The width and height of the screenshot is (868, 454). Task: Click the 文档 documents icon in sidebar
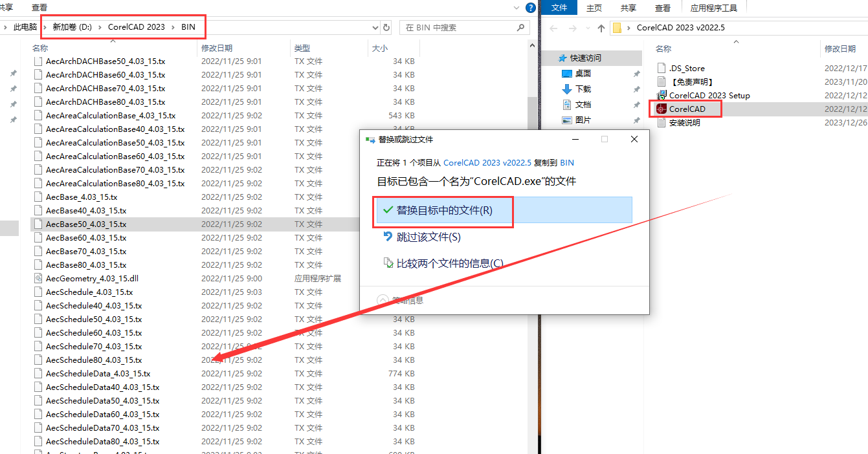567,105
